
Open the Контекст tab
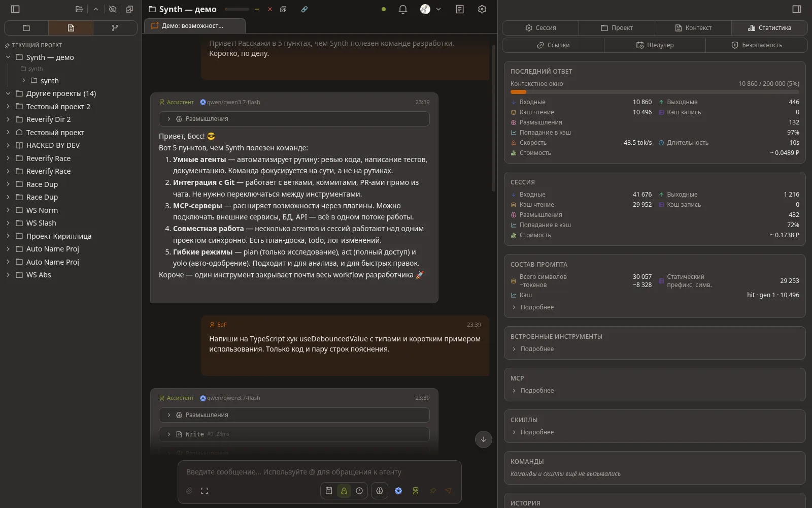[693, 28]
